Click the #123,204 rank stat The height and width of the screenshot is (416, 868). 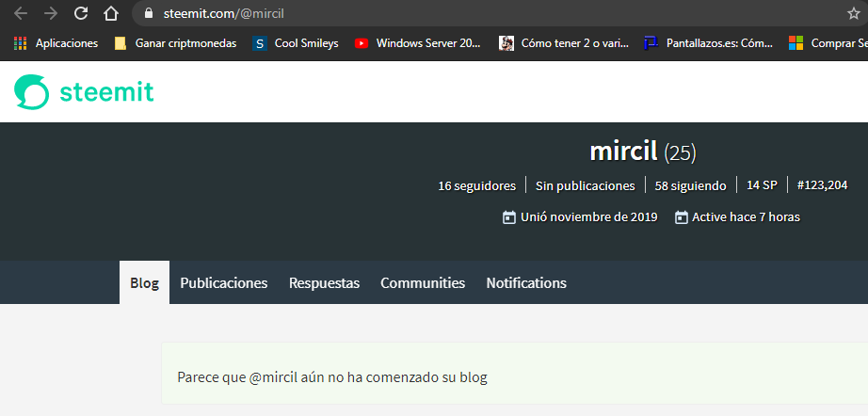pyautogui.click(x=822, y=185)
